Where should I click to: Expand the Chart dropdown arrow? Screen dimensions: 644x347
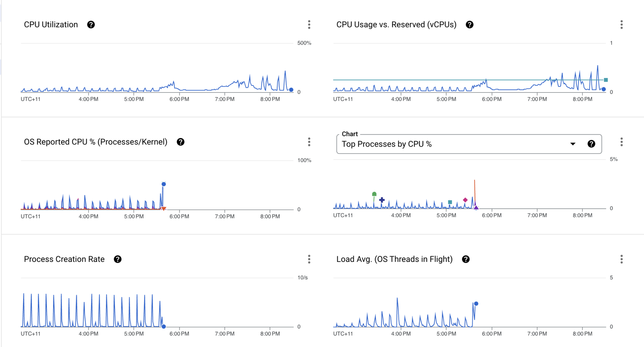tap(573, 144)
